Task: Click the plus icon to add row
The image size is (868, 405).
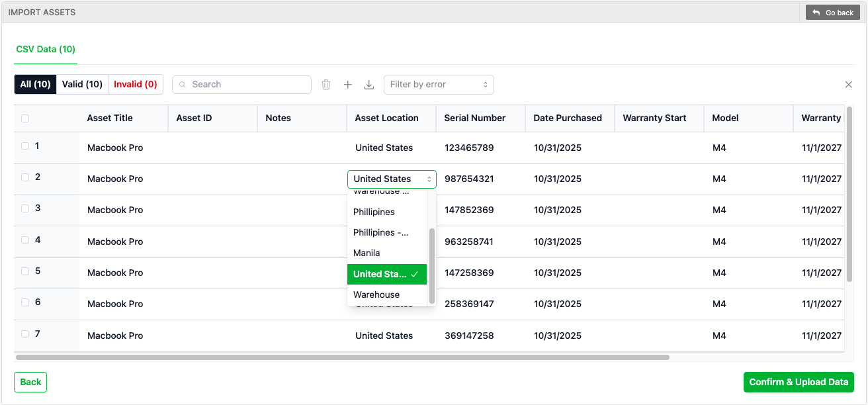Action: [348, 85]
